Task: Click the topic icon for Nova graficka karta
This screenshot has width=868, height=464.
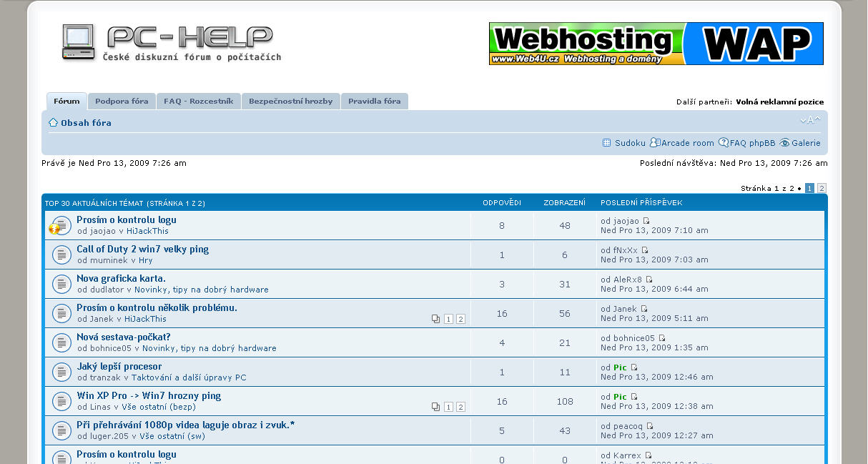Action: tap(61, 284)
